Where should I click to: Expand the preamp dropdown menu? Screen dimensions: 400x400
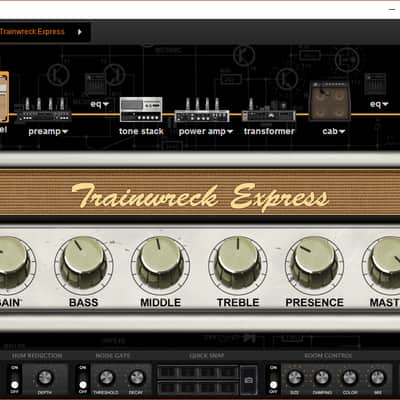point(65,132)
